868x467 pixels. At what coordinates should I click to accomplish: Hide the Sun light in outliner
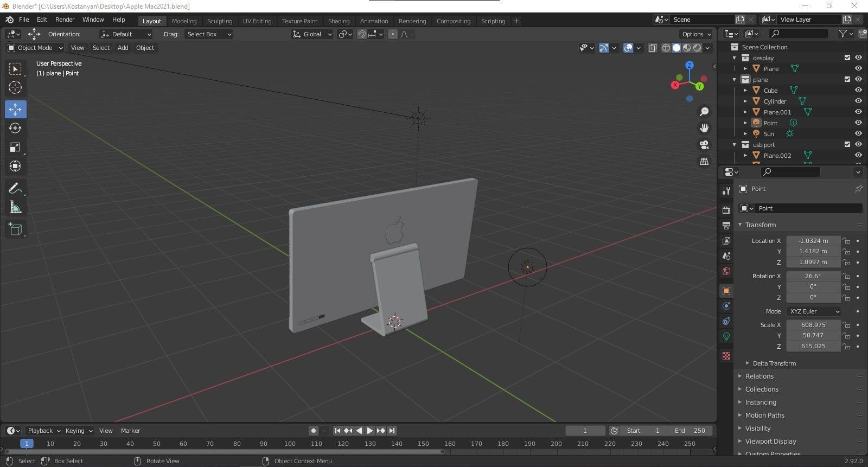(858, 133)
